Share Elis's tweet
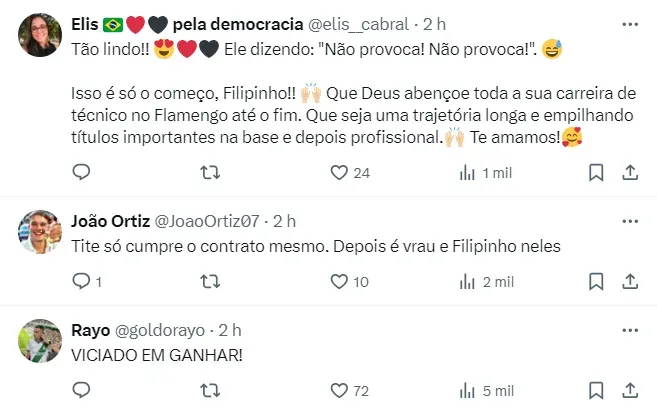657x409 pixels. 630,173
